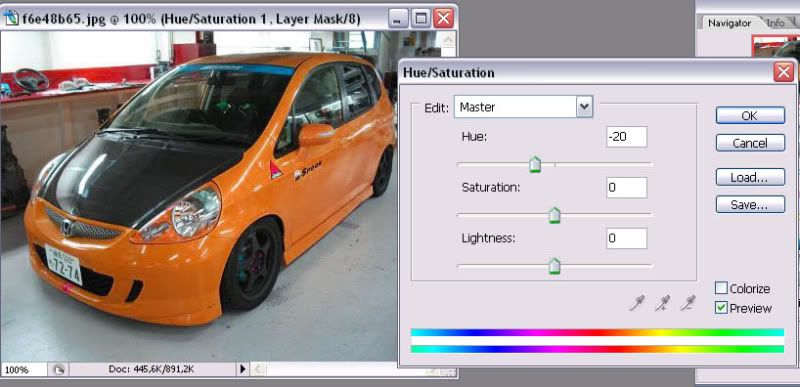
Task: Click the lower color spectrum bar
Action: click(597, 349)
